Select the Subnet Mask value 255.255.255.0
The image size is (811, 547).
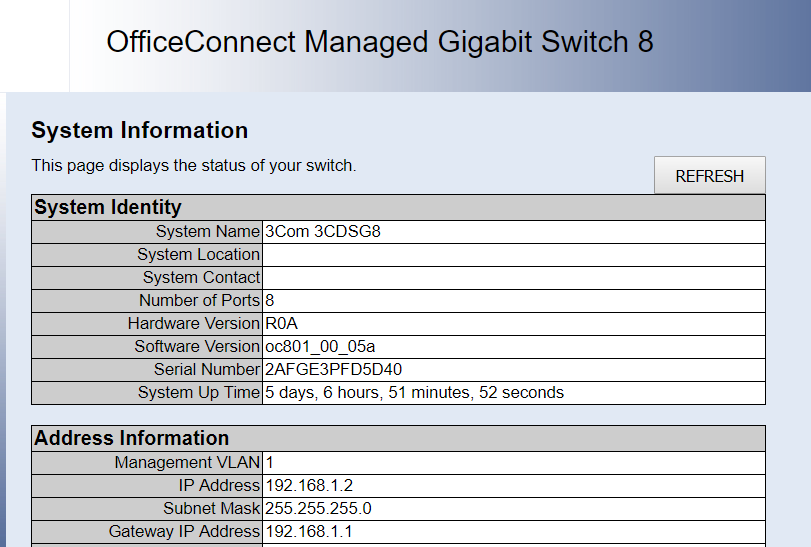pyautogui.click(x=318, y=508)
